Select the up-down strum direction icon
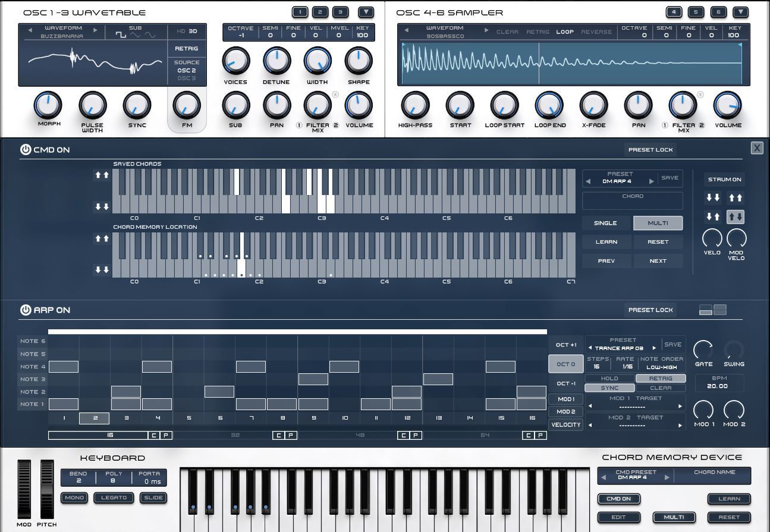The image size is (770, 532). (736, 217)
